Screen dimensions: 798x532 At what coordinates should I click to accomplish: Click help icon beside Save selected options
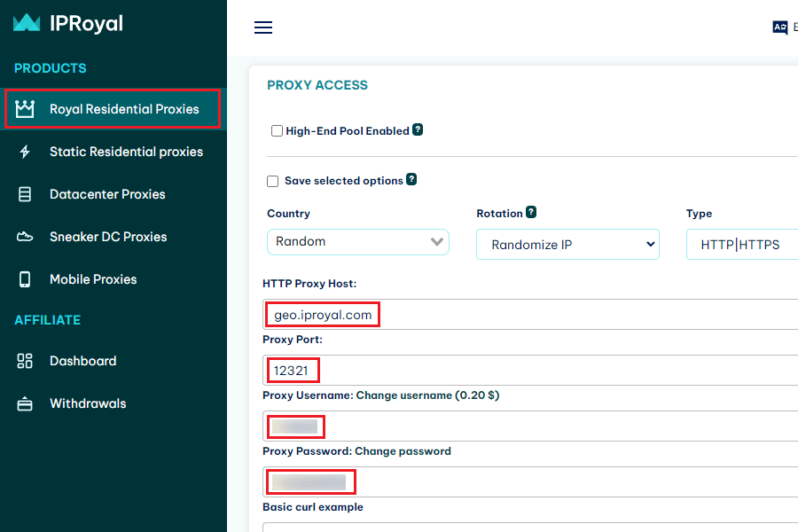click(x=411, y=179)
